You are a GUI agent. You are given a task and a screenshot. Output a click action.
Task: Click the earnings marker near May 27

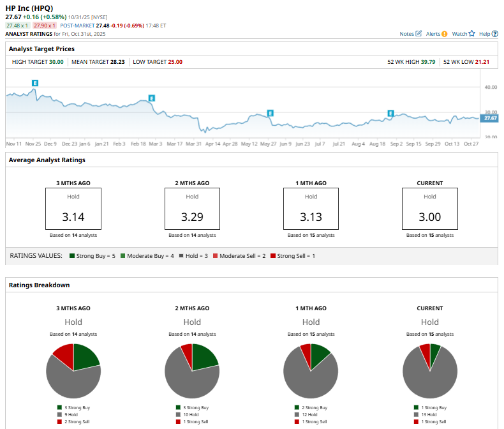271,113
